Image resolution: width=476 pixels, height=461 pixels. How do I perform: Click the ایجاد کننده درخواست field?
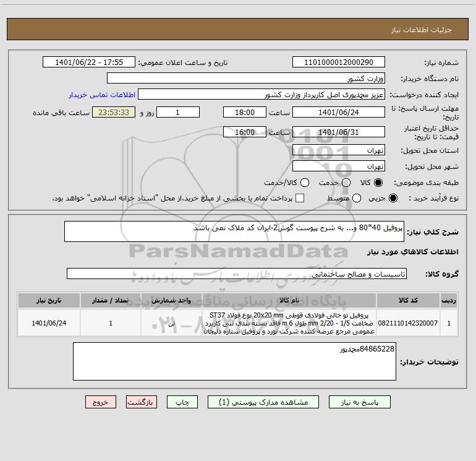coord(261,95)
